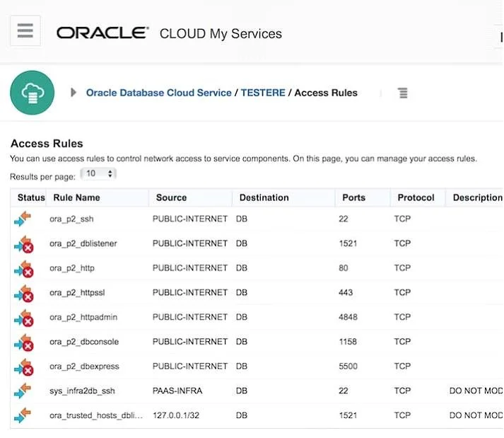Sort by the Rule Name column header

pyautogui.click(x=76, y=197)
